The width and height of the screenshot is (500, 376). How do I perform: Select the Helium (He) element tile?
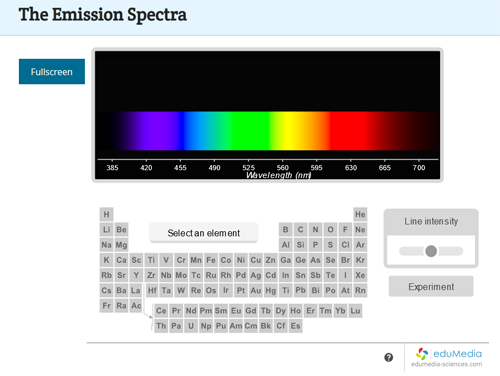point(360,214)
